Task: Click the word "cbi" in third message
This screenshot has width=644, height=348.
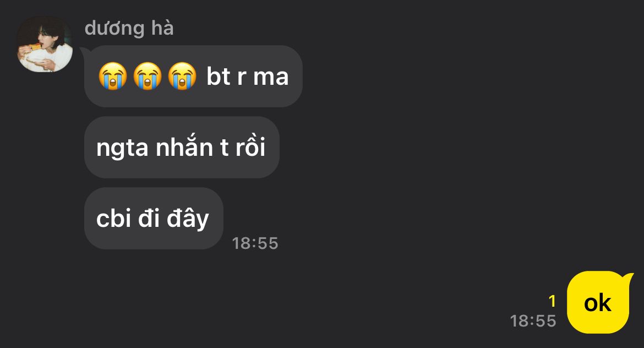Action: (x=113, y=218)
